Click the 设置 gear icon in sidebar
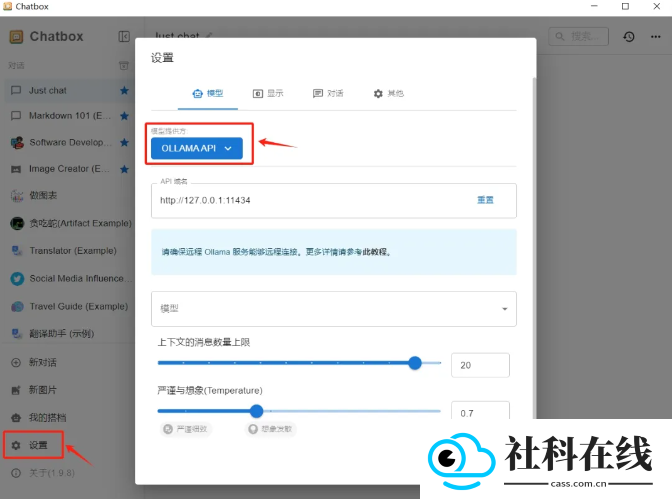 click(16, 445)
